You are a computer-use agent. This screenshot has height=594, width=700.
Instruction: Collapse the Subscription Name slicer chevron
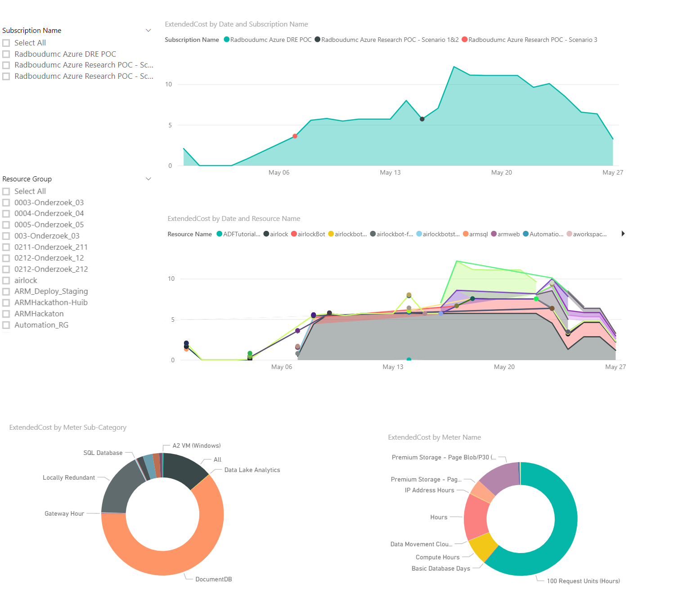[x=148, y=30]
